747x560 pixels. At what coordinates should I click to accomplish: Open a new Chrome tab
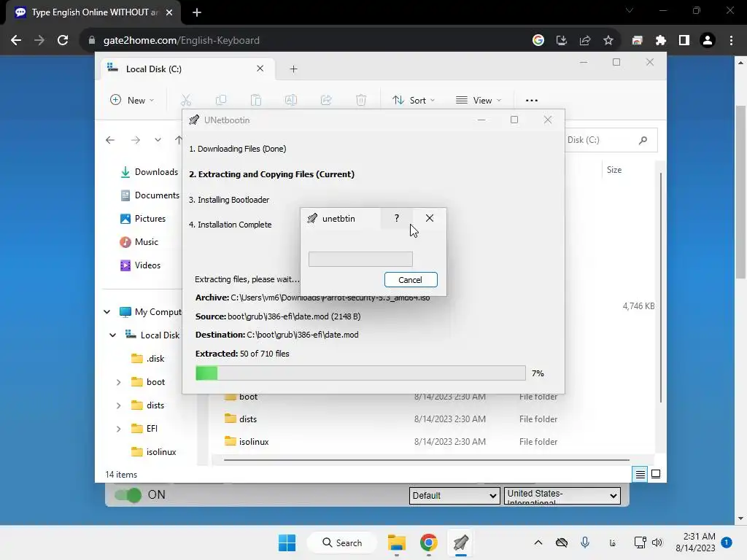click(x=197, y=12)
